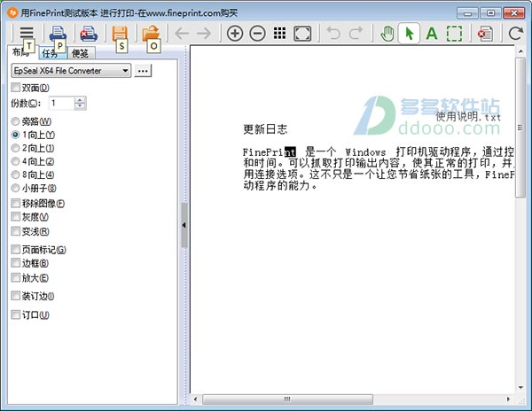
Task: Go to previous page with left arrow
Action: (182, 33)
